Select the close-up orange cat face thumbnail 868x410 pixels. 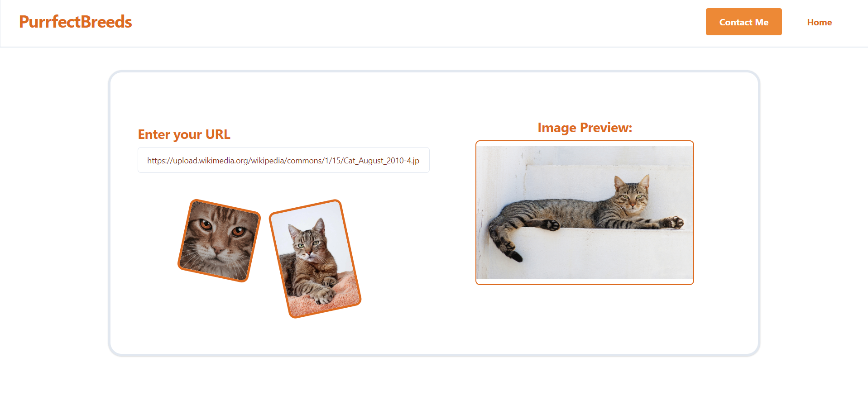click(219, 241)
